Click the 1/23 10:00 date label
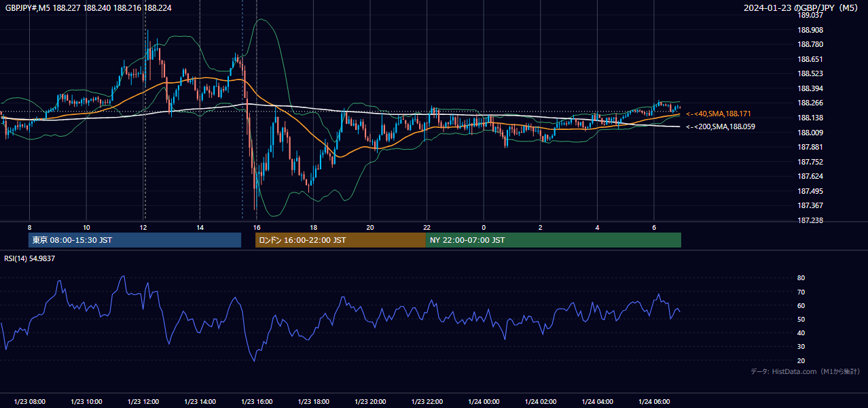This screenshot has height=408, width=868. [x=86, y=402]
